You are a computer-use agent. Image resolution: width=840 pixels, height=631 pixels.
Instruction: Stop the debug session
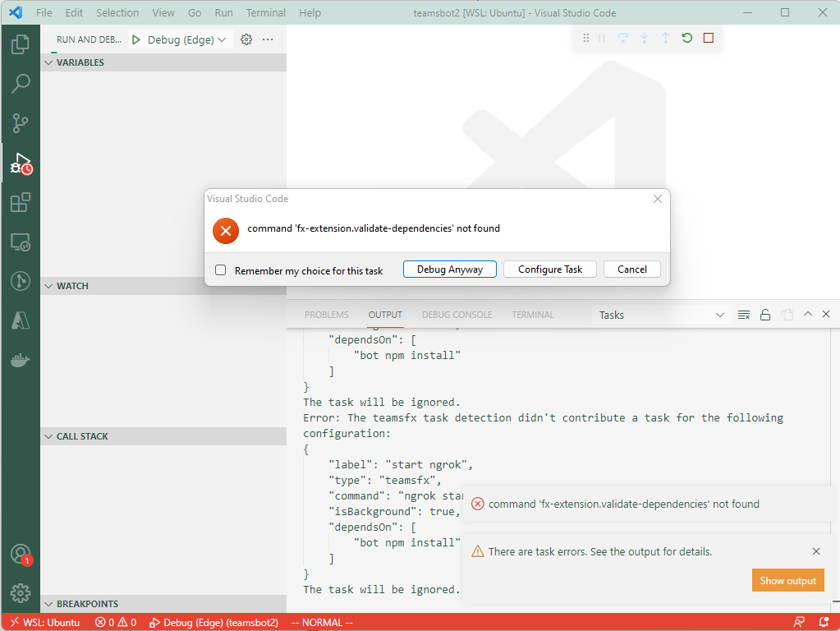point(708,38)
